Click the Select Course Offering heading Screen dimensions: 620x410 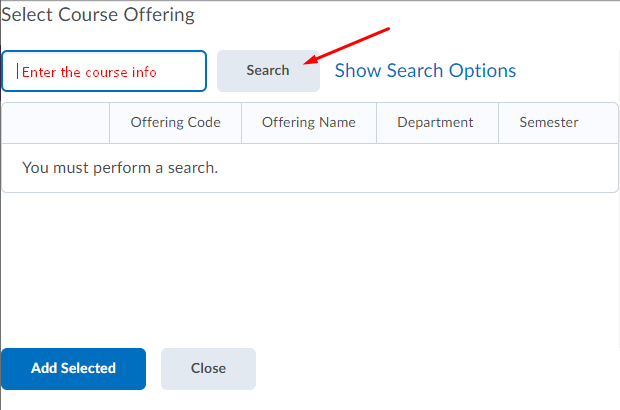(x=98, y=15)
